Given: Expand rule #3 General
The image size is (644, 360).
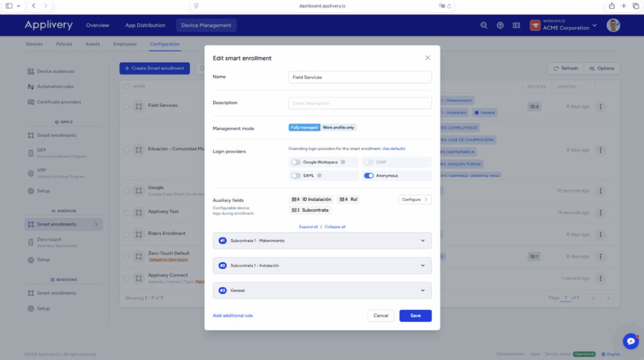Looking at the screenshot, I should pos(322,291).
